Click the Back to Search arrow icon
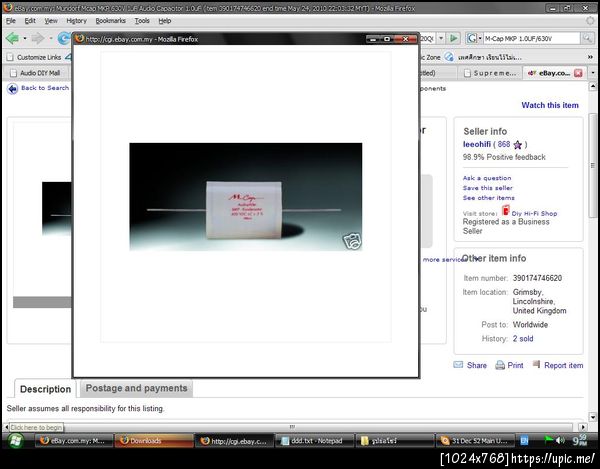The image size is (600, 469). [13, 88]
